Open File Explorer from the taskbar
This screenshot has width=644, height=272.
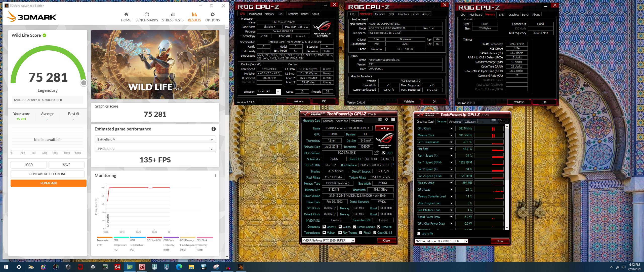(x=191, y=267)
